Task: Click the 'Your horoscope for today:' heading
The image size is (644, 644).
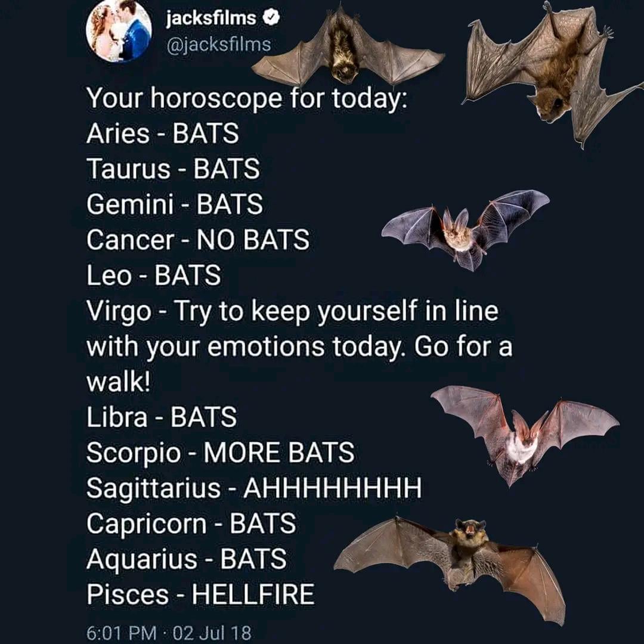Action: [x=246, y=98]
